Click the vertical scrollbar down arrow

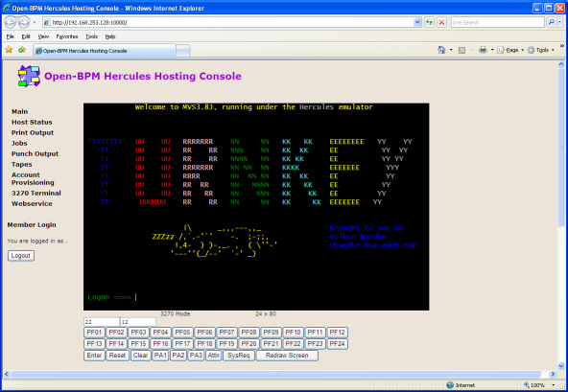561,365
